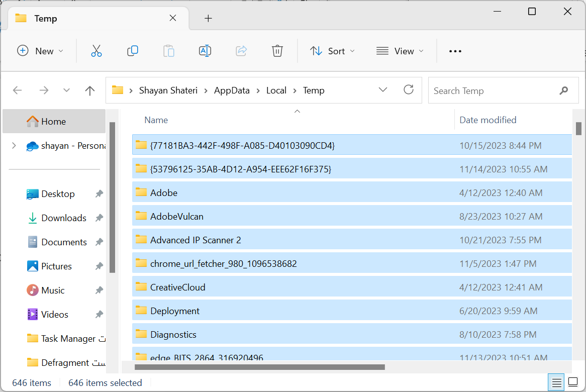Viewport: 586px width, 392px height.
Task: Expand address bar history dropdown
Action: [382, 89]
